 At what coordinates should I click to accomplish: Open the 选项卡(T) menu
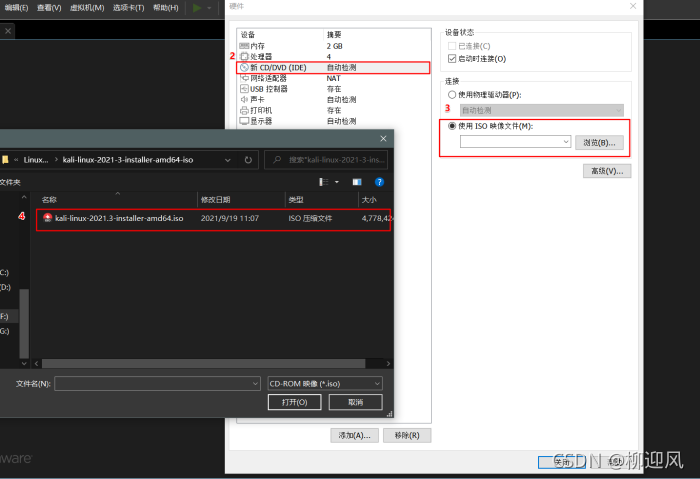pyautogui.click(x=129, y=8)
